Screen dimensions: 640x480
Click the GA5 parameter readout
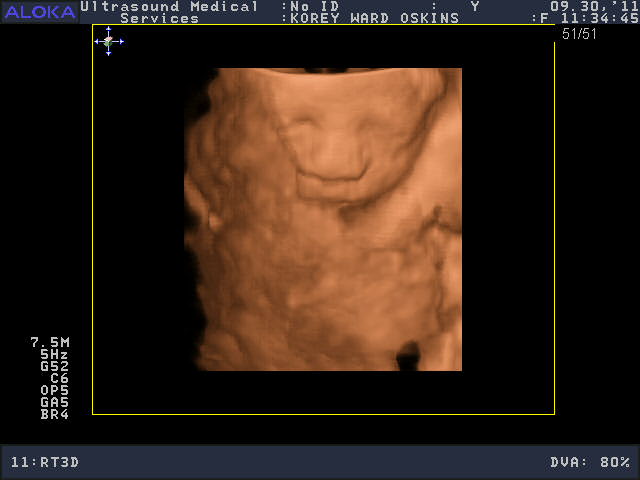coord(54,402)
